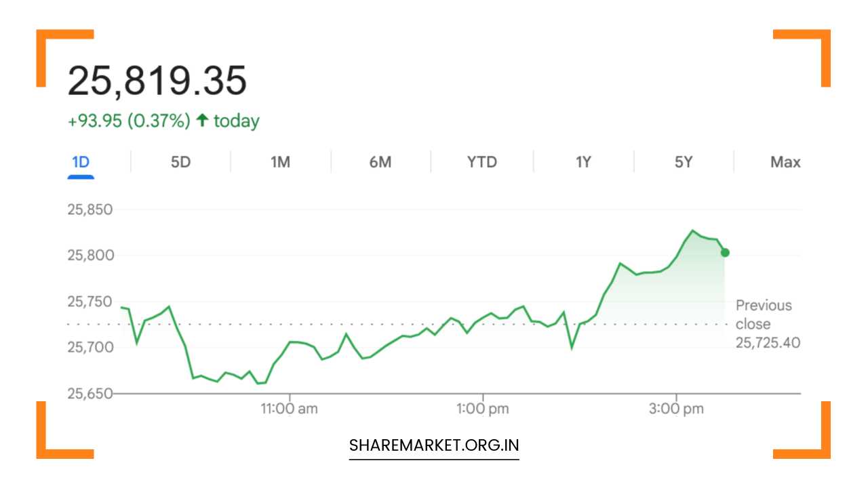
Task: Switch to the 6M tab
Action: tap(380, 163)
